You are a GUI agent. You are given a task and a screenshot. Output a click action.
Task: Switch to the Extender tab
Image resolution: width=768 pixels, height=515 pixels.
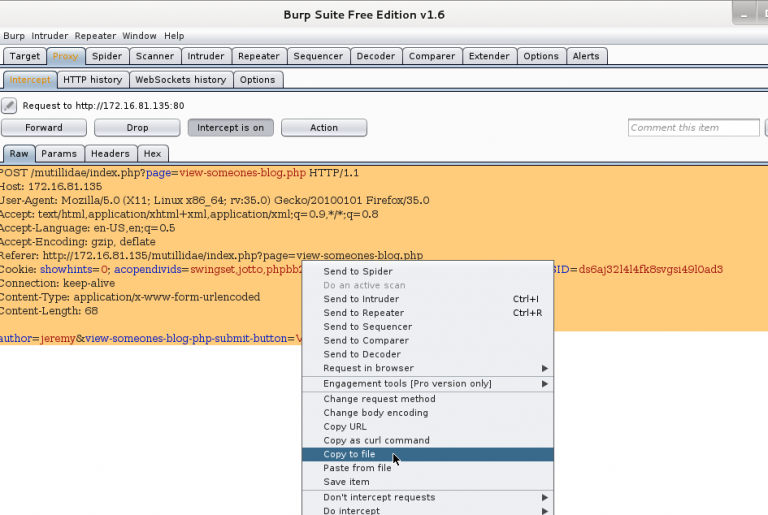[489, 56]
